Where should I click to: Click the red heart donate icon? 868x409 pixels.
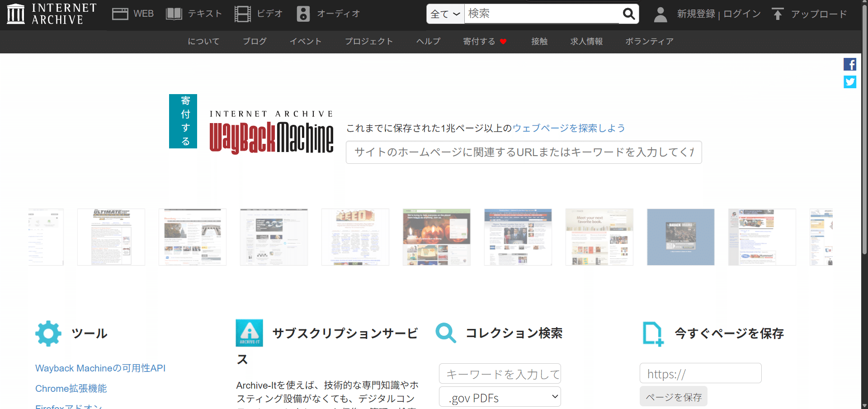pos(503,42)
